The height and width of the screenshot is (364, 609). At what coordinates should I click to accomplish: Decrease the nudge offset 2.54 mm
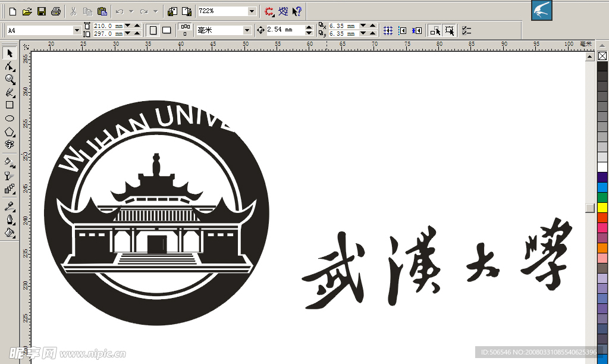309,33
